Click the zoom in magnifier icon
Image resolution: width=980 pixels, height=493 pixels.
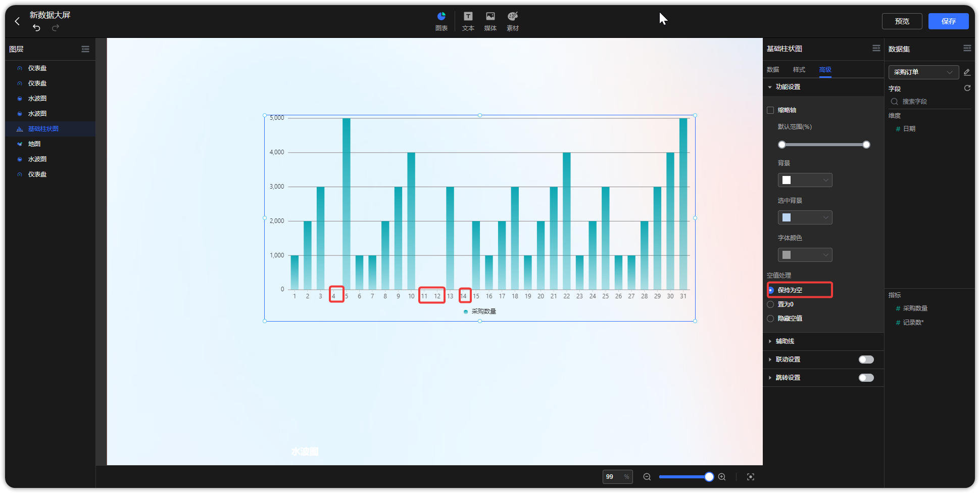click(x=722, y=477)
